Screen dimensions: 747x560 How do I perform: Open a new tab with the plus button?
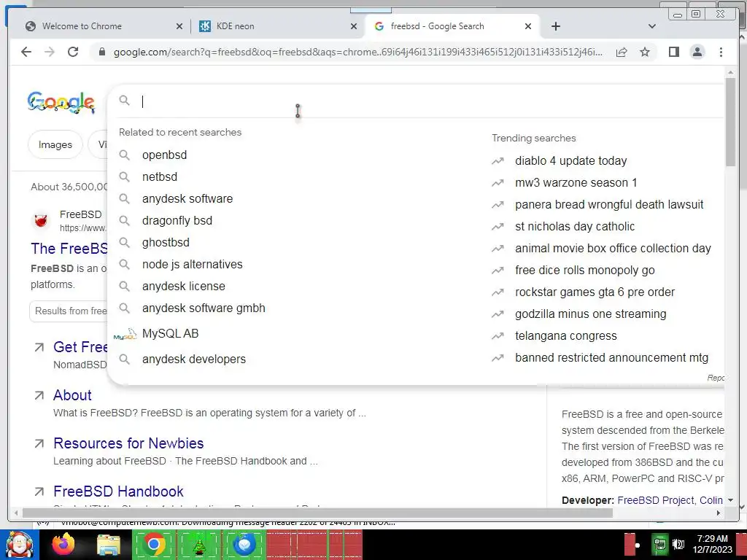555,26
